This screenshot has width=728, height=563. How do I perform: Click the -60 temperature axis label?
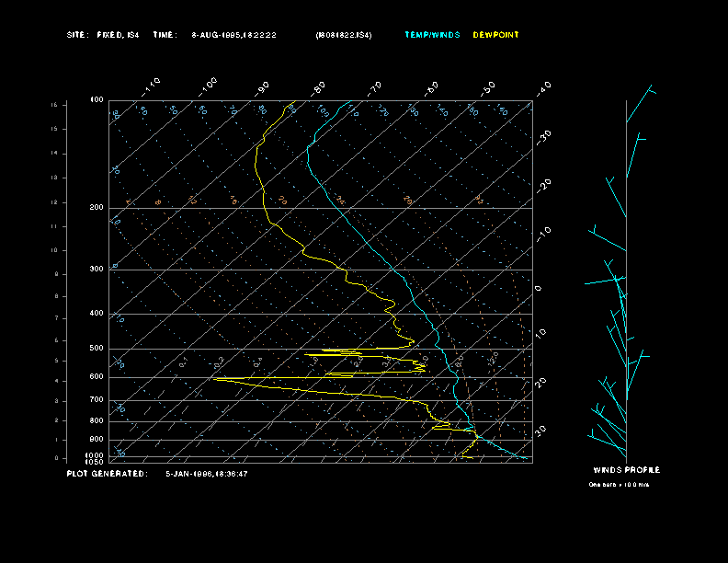[x=431, y=88]
